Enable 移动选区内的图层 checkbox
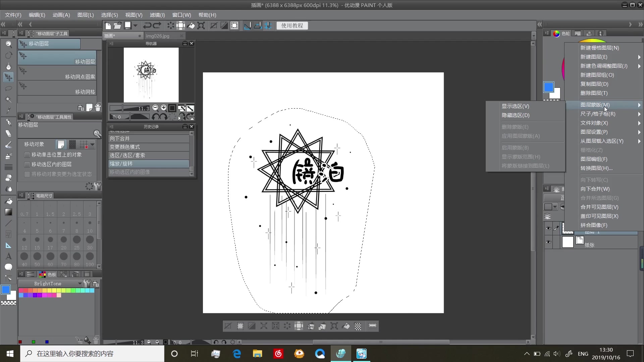644x362 pixels. pos(28,165)
